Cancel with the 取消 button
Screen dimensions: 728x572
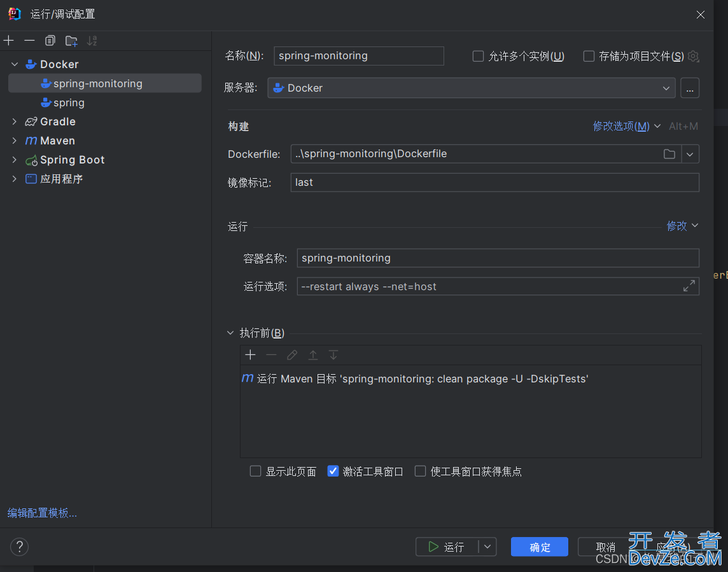click(605, 547)
